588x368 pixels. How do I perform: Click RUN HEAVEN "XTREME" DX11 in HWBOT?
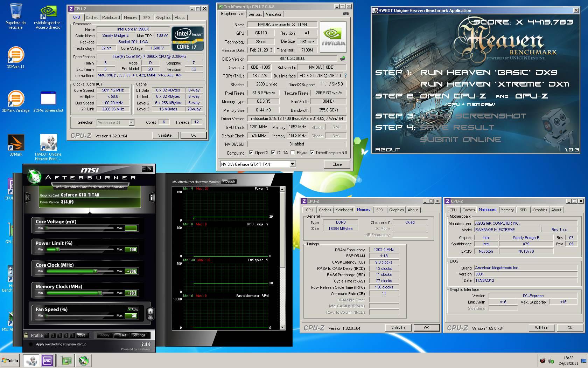pos(494,84)
